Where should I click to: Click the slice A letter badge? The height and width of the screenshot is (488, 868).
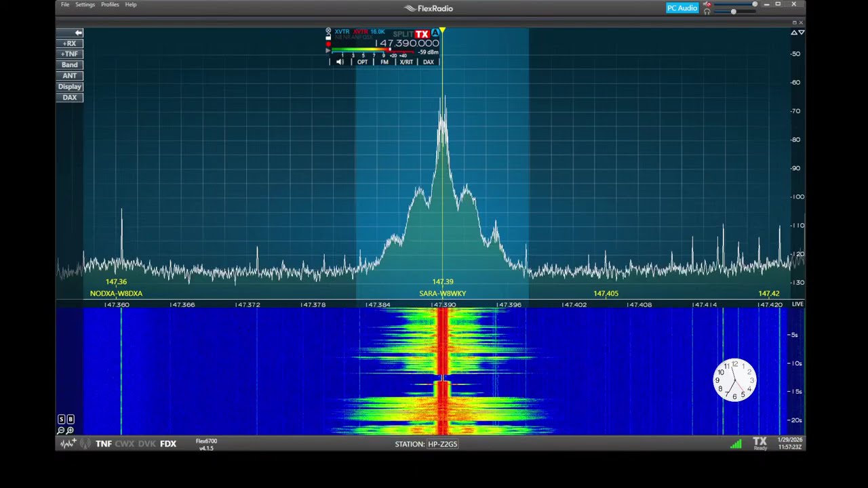coord(435,33)
